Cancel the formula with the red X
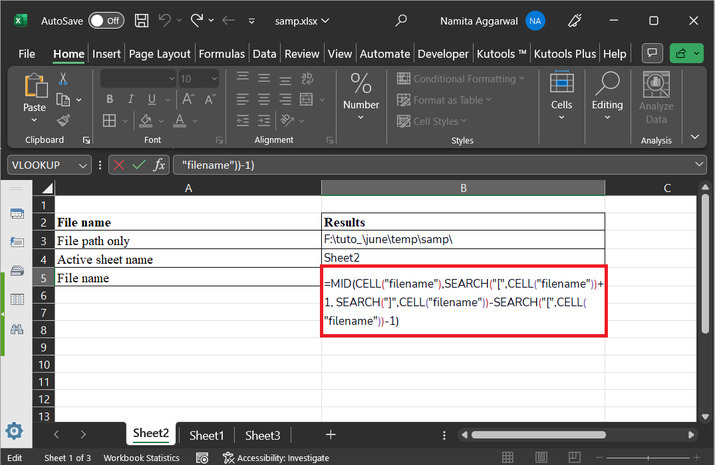715x465 pixels. click(119, 165)
